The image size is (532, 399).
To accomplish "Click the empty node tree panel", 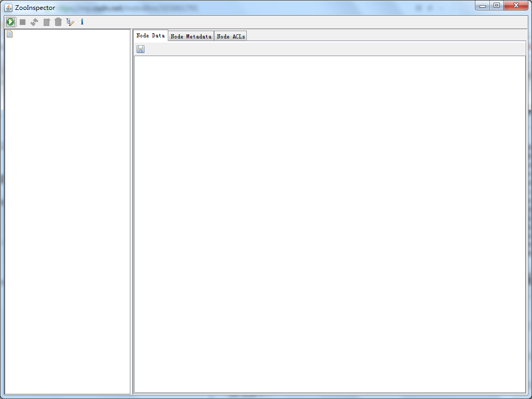I will [x=68, y=208].
